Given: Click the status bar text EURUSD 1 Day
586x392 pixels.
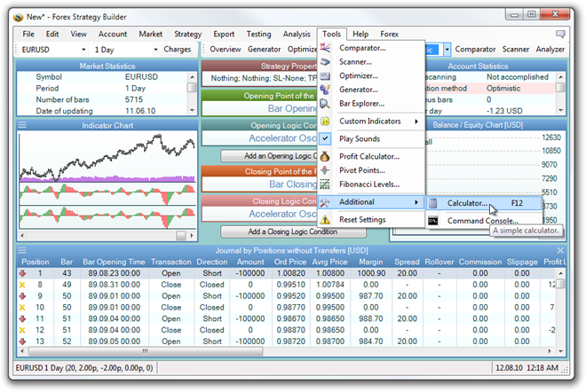Looking at the screenshot, I should pos(84,368).
